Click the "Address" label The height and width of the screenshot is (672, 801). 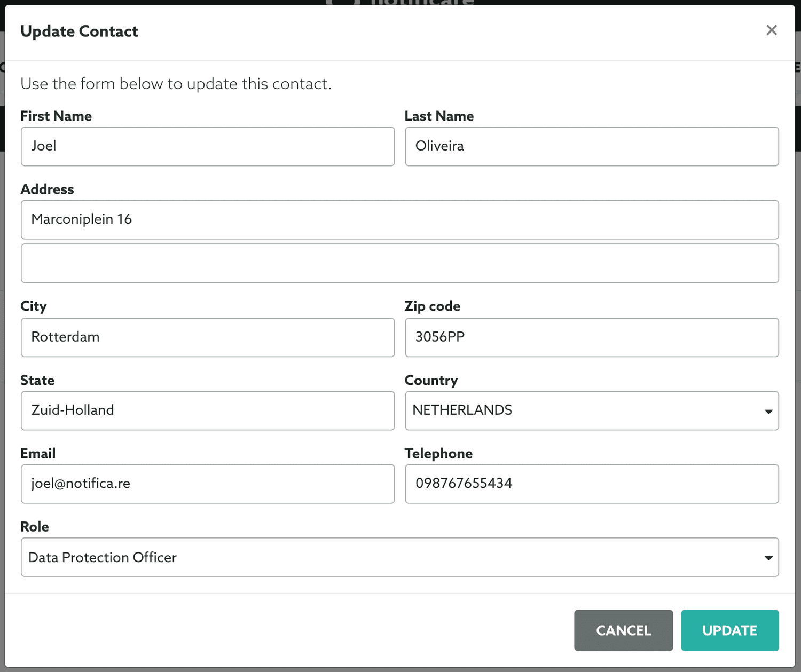point(47,189)
